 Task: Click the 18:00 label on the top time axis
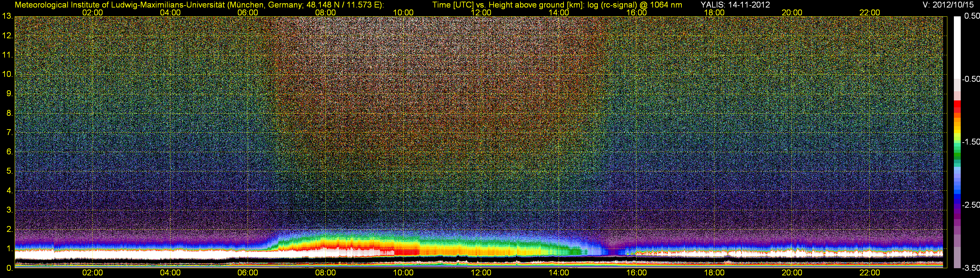(x=714, y=12)
